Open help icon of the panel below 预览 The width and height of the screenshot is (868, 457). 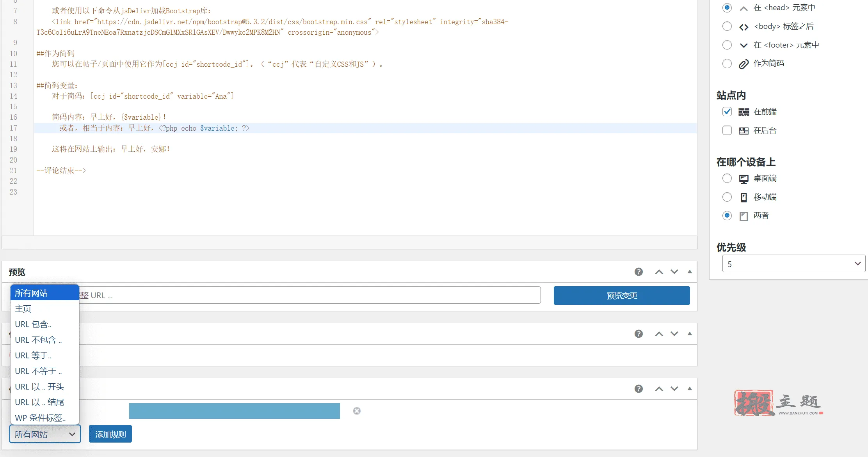(x=639, y=334)
